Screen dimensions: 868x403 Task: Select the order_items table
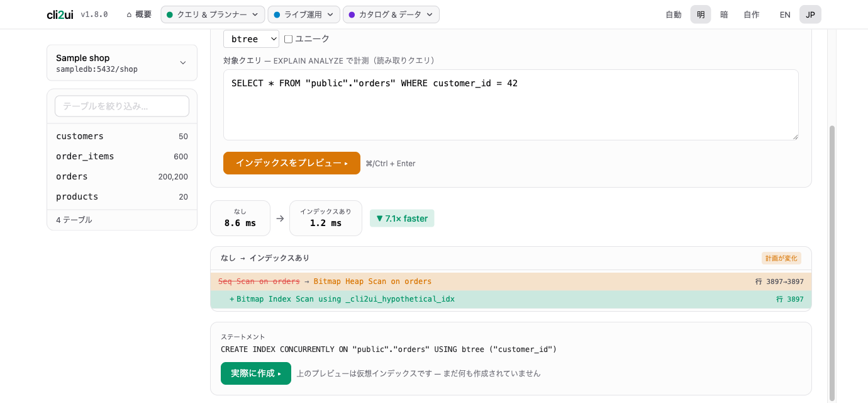[x=122, y=156]
